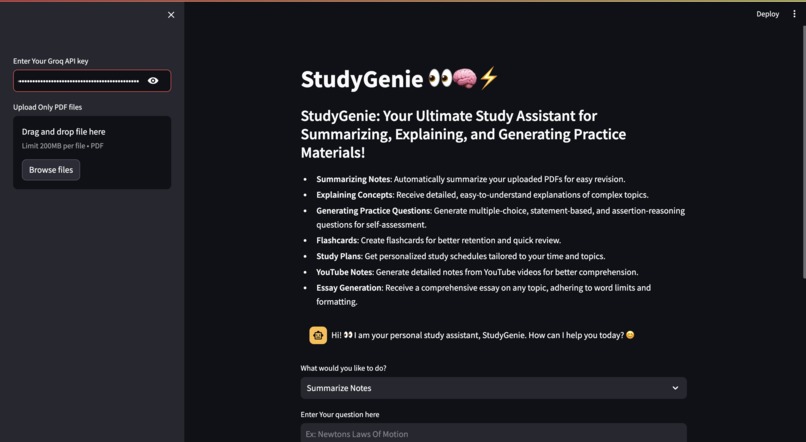Open 'What would you like to do?' dropdown
The width and height of the screenshot is (806, 442).
[x=493, y=388]
